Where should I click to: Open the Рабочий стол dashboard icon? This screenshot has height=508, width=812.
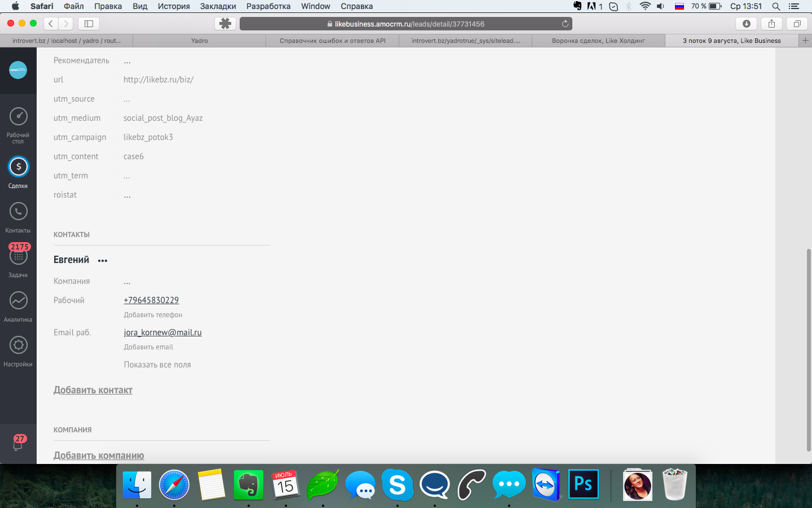pyautogui.click(x=18, y=117)
